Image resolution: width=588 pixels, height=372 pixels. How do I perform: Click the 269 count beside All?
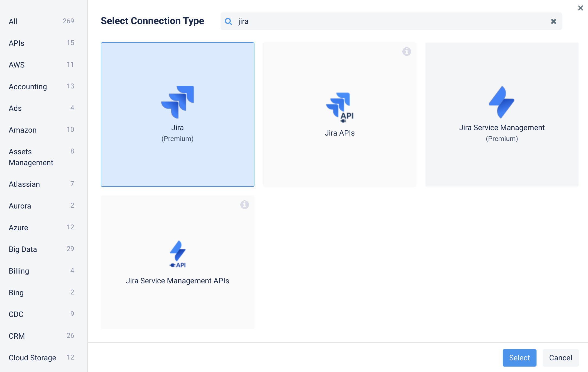point(68,21)
